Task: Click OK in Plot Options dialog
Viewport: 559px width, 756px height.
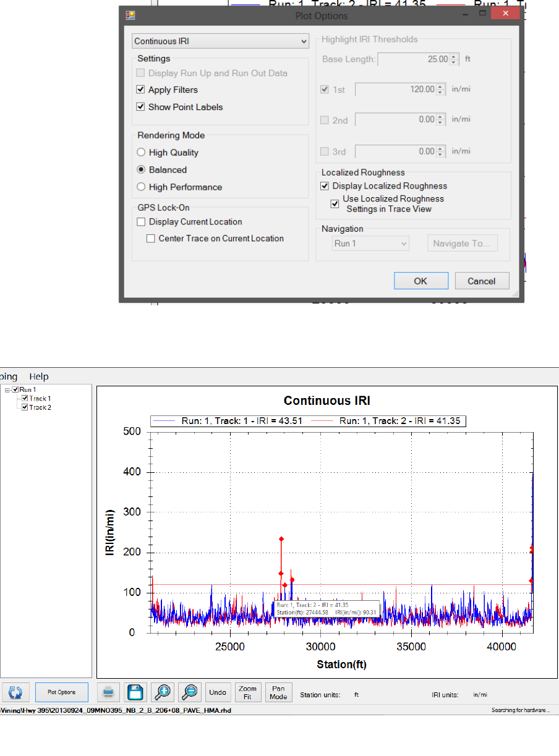Action: pyautogui.click(x=420, y=281)
